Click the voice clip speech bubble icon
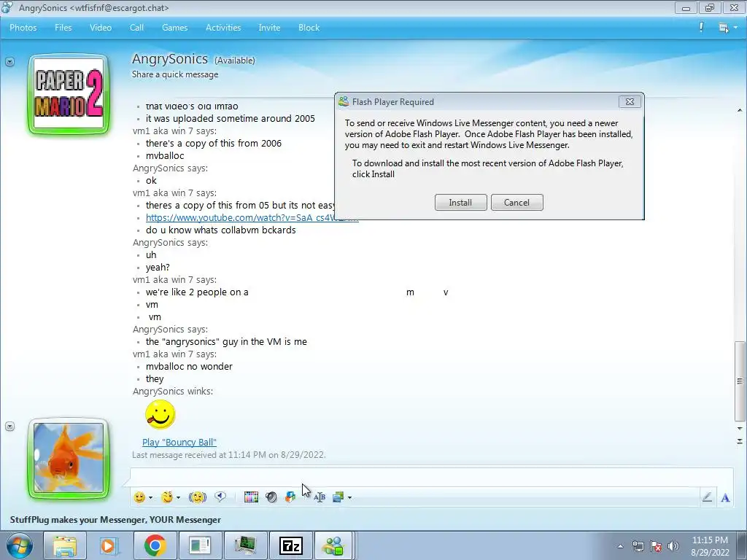The width and height of the screenshot is (747, 560). [220, 497]
